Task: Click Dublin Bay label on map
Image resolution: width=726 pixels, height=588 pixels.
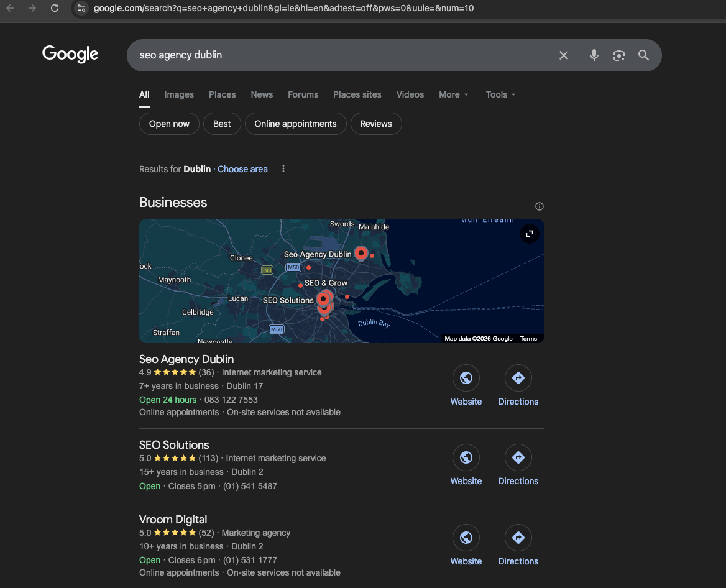Action: (374, 323)
